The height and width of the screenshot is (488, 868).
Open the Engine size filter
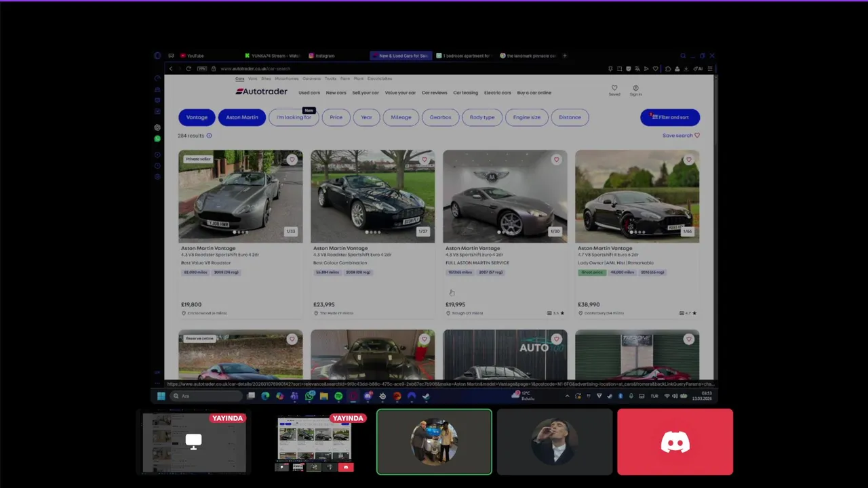527,117
